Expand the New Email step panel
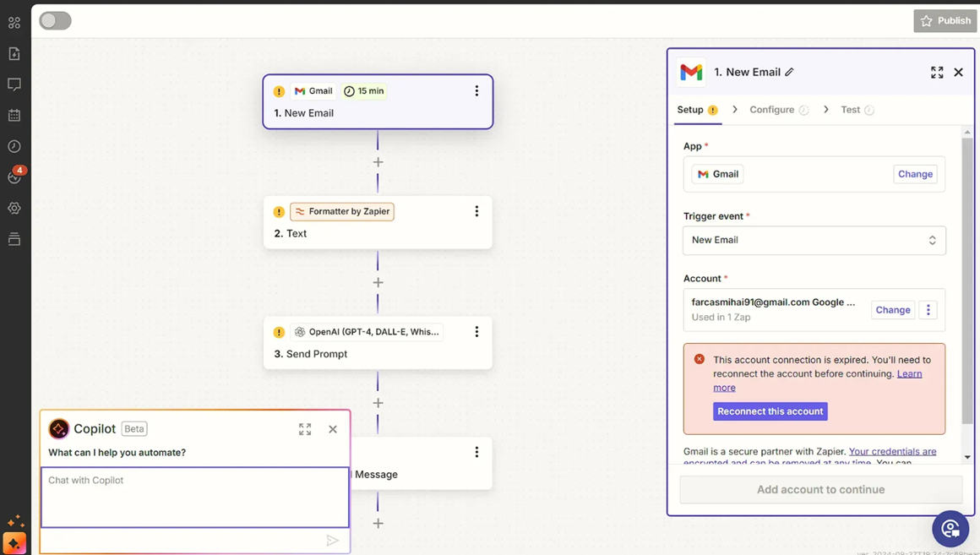Viewport: 980px width, 555px height. click(937, 73)
